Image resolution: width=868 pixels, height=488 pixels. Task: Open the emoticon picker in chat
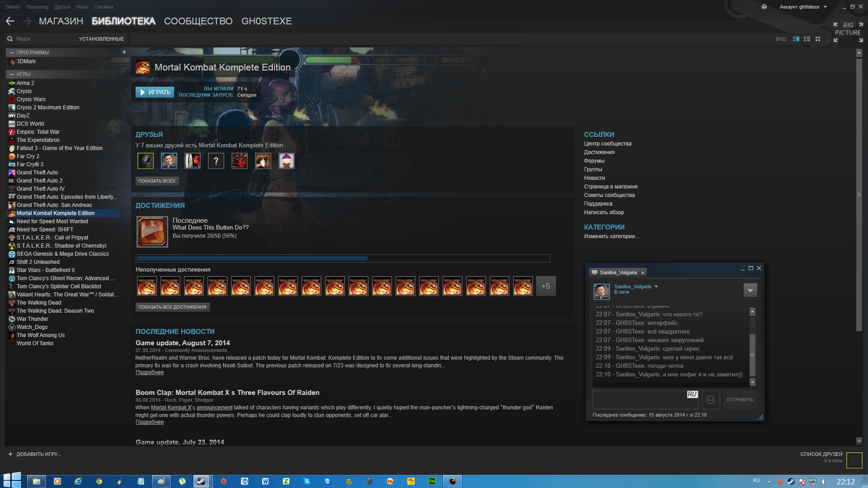[x=711, y=400]
